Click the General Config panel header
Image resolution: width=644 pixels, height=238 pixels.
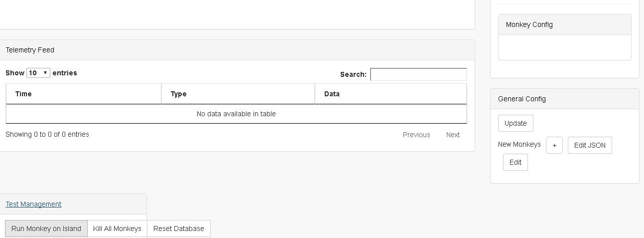[x=564, y=99]
